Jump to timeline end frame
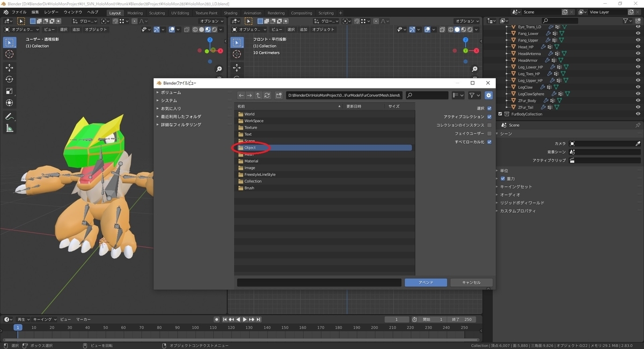 259,319
